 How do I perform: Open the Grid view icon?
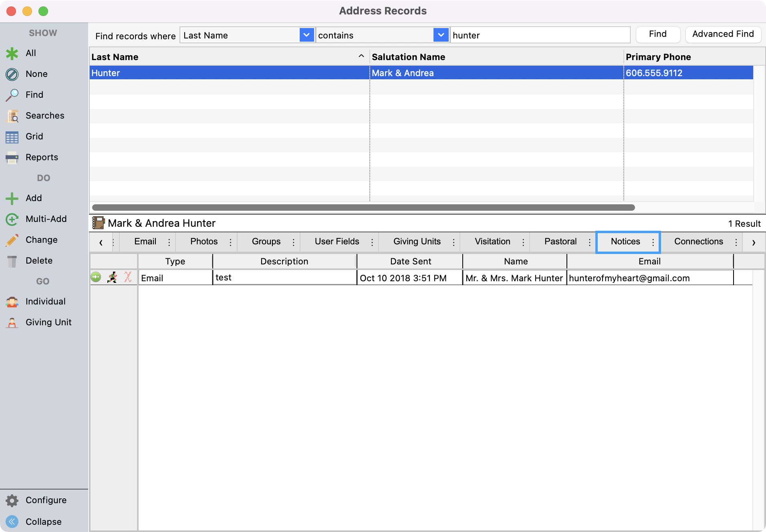click(12, 136)
